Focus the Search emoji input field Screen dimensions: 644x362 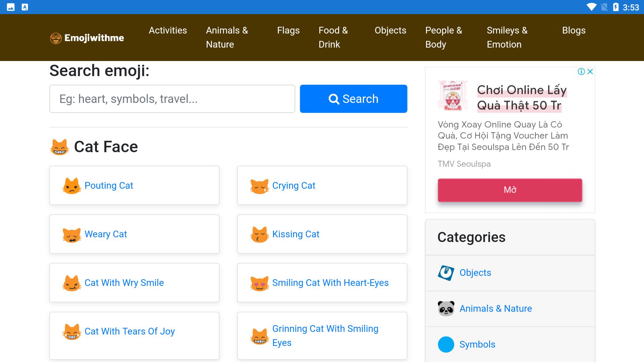(x=172, y=99)
